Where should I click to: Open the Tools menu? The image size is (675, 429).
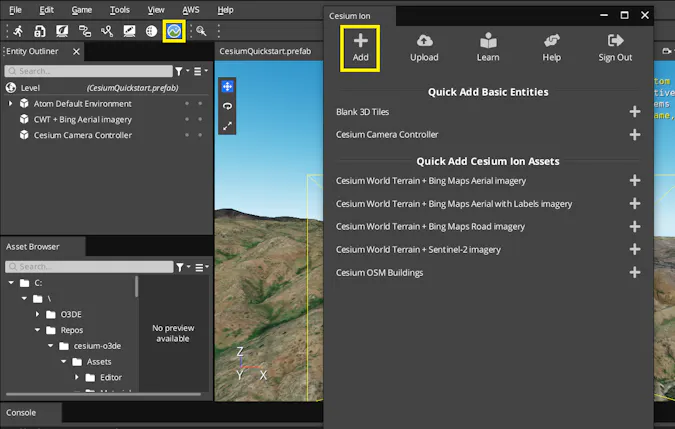120,9
